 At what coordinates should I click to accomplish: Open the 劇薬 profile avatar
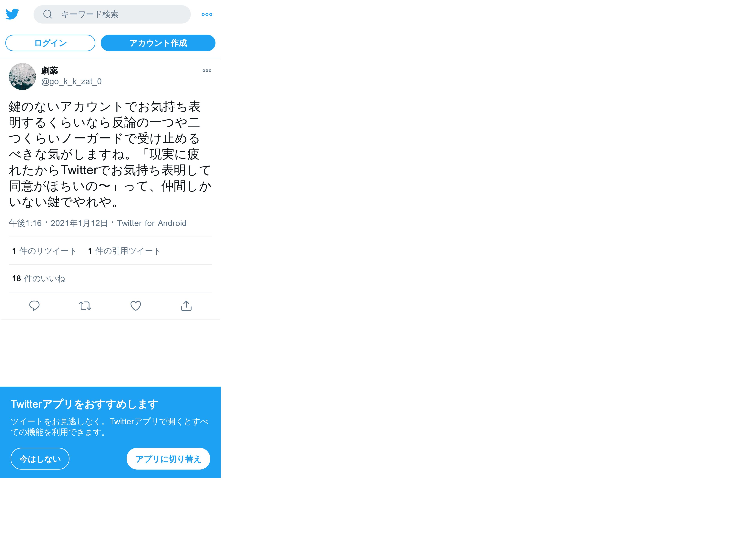tap(22, 76)
